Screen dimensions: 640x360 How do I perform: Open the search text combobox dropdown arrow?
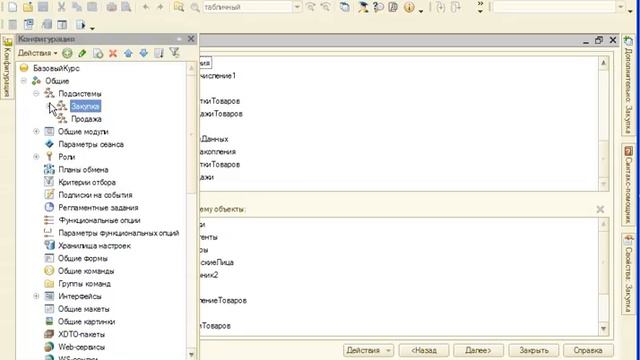pyautogui.click(x=297, y=7)
